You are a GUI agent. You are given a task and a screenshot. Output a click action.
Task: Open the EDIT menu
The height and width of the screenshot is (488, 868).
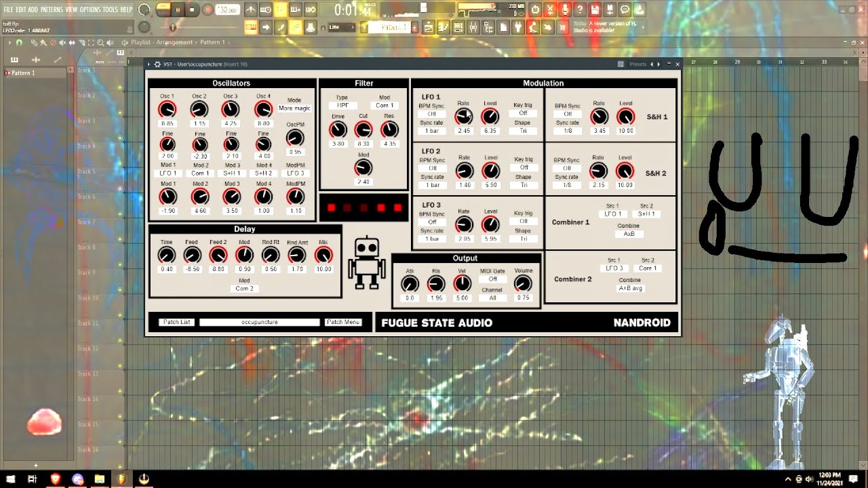point(21,10)
